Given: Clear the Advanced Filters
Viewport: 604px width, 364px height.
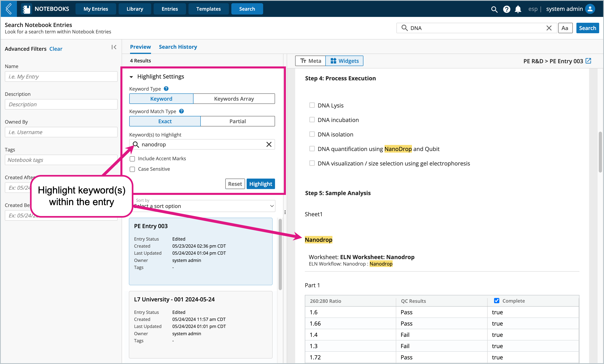Looking at the screenshot, I should (x=56, y=49).
